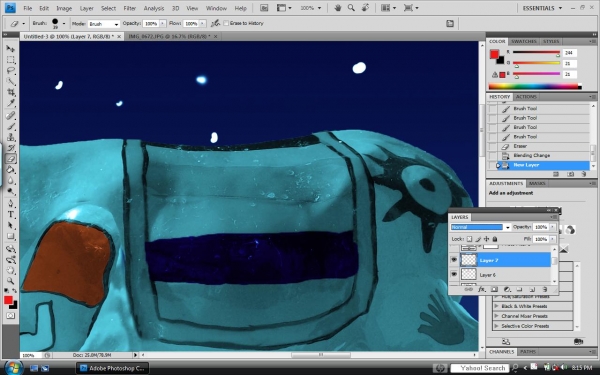The width and height of the screenshot is (600, 375).
Task: Create new fill or adjustment layer
Action: pos(507,290)
